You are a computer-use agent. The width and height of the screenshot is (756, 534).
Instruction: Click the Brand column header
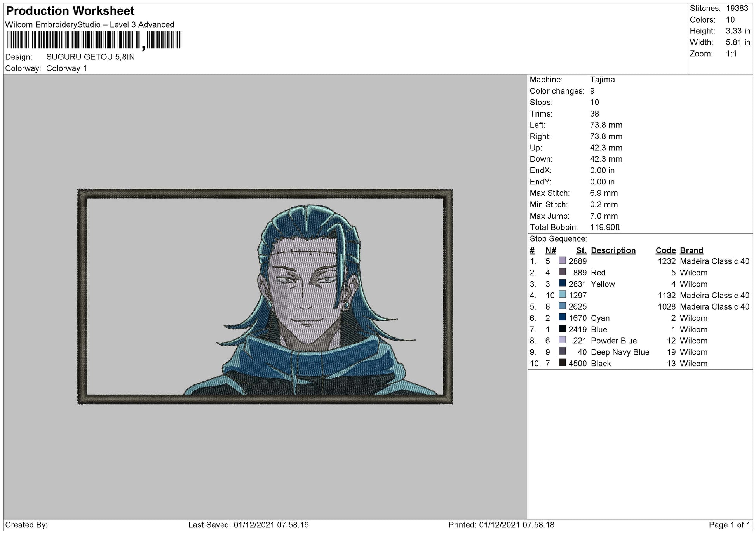click(692, 250)
